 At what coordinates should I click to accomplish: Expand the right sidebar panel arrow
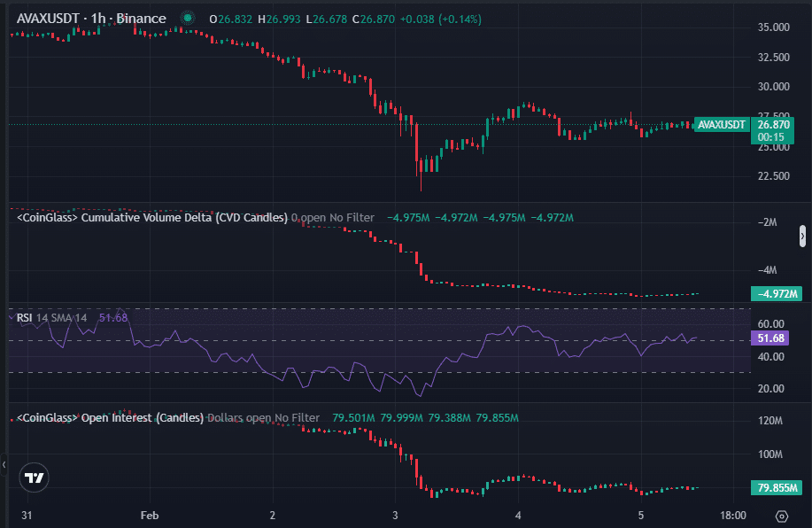(802, 236)
